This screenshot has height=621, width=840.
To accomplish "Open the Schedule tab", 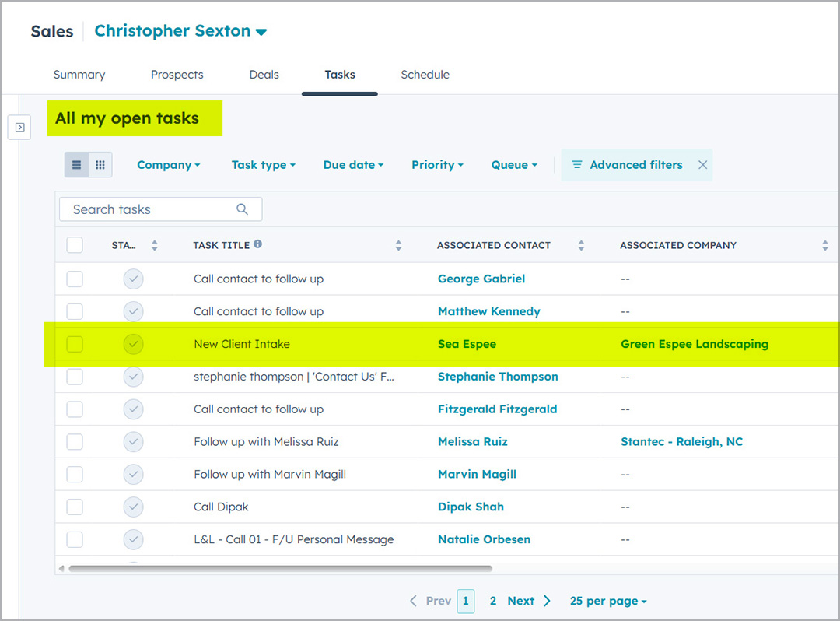I will coord(425,75).
